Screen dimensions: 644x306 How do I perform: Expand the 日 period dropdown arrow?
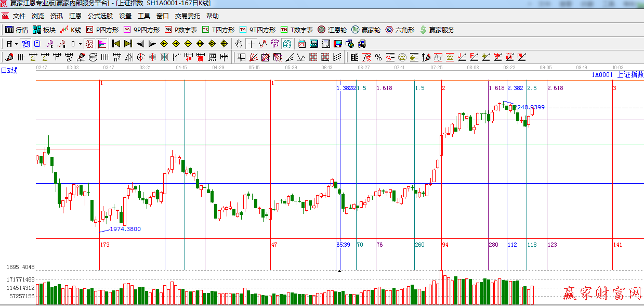pos(16,44)
